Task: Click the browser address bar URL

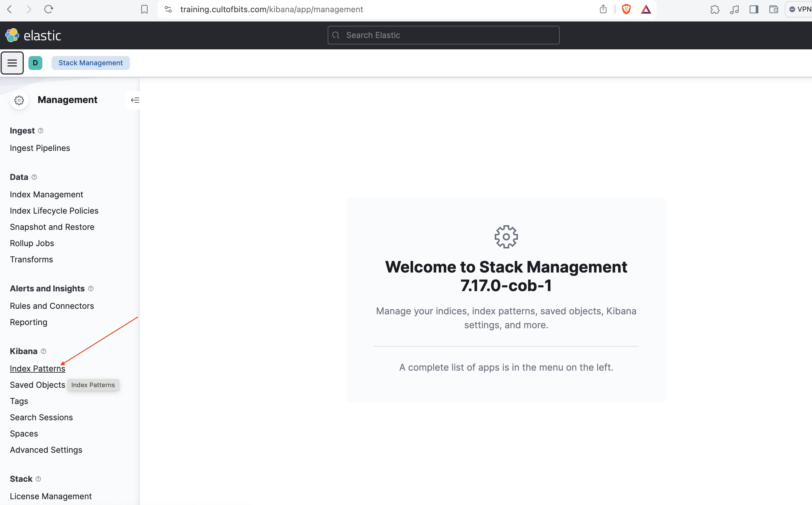Action: (x=271, y=9)
